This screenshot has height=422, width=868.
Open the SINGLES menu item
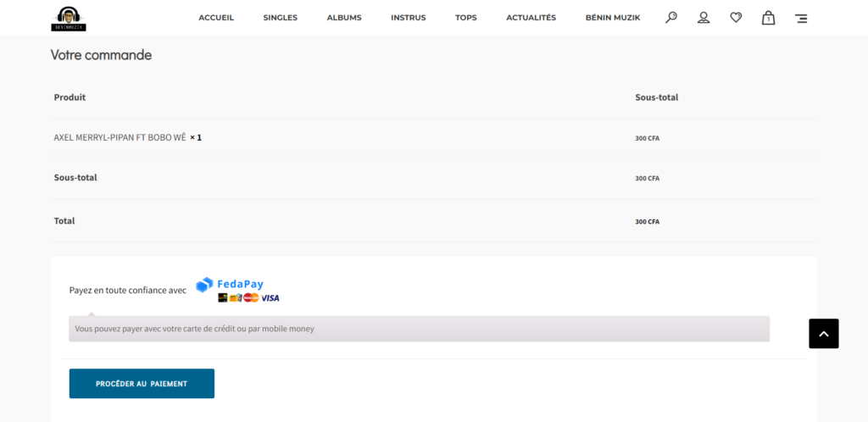[x=280, y=18]
